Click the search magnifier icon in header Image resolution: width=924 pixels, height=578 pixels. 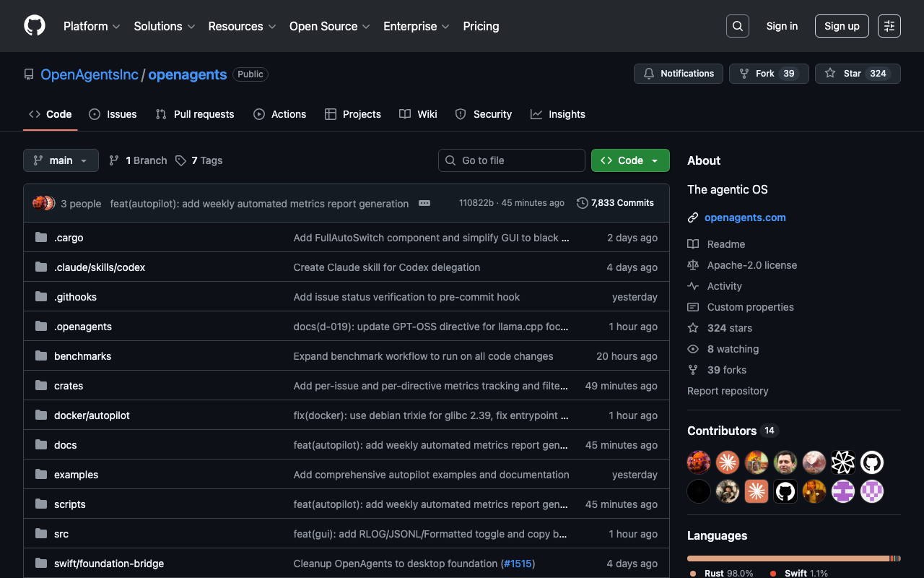(737, 26)
